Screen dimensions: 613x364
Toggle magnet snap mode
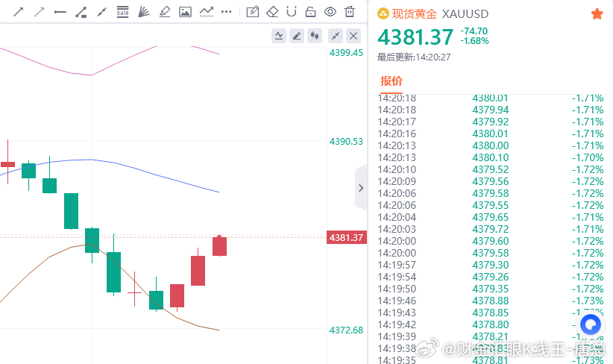292,12
